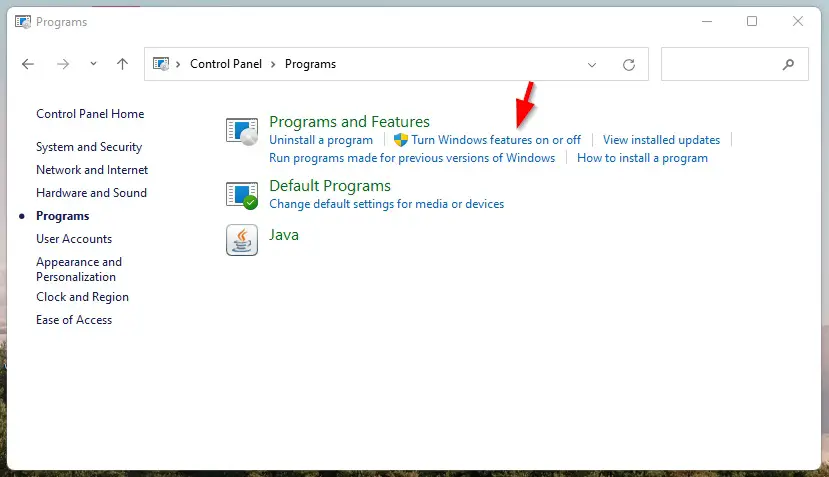Go forward with the right arrow button
Screen dimensions: 829x477
63,64
